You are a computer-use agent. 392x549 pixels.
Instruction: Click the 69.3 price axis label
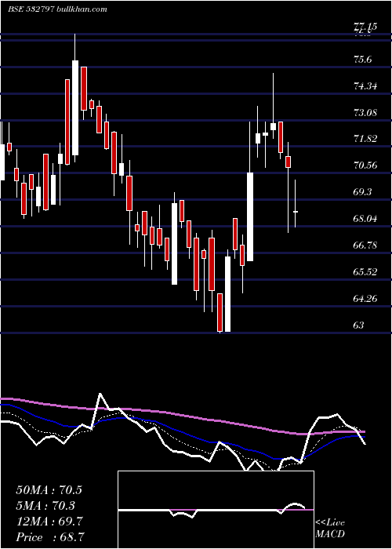tap(362, 192)
